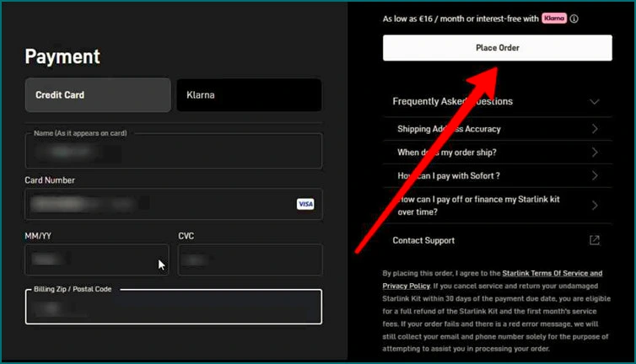Click the Frequently Asked Questions title text
This screenshot has width=636, height=364.
tap(452, 101)
